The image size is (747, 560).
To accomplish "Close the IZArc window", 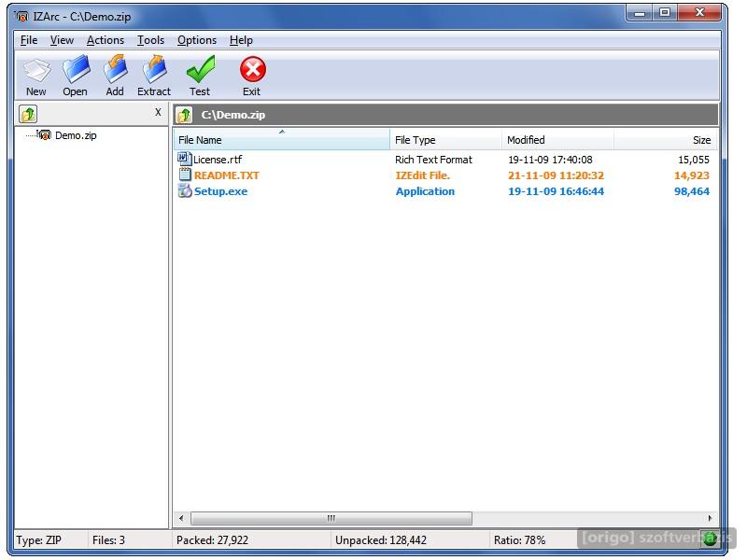I will point(698,13).
